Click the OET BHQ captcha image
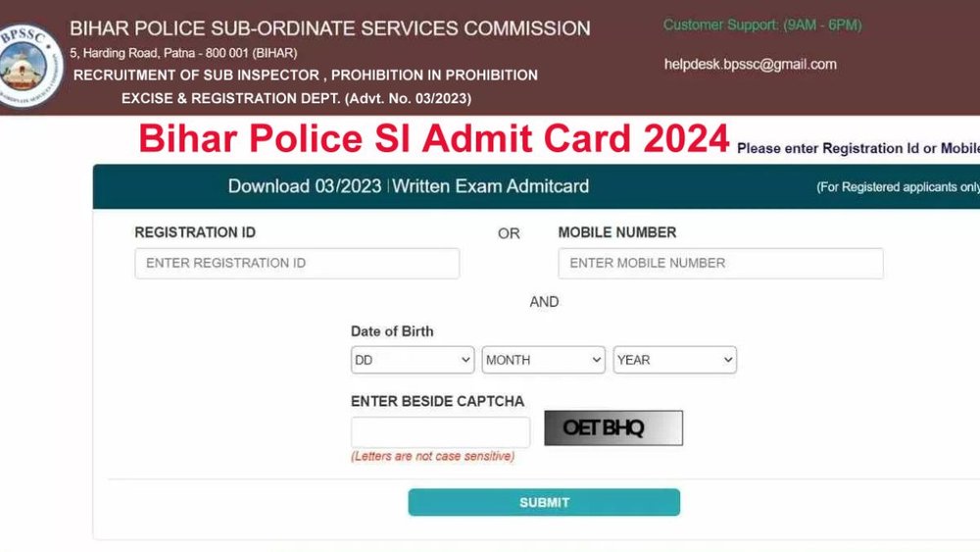Viewport: 980px width, 552px height. [x=613, y=428]
